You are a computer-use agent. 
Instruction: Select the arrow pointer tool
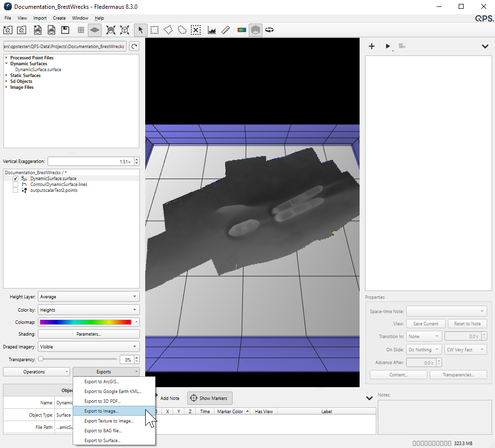[140, 30]
